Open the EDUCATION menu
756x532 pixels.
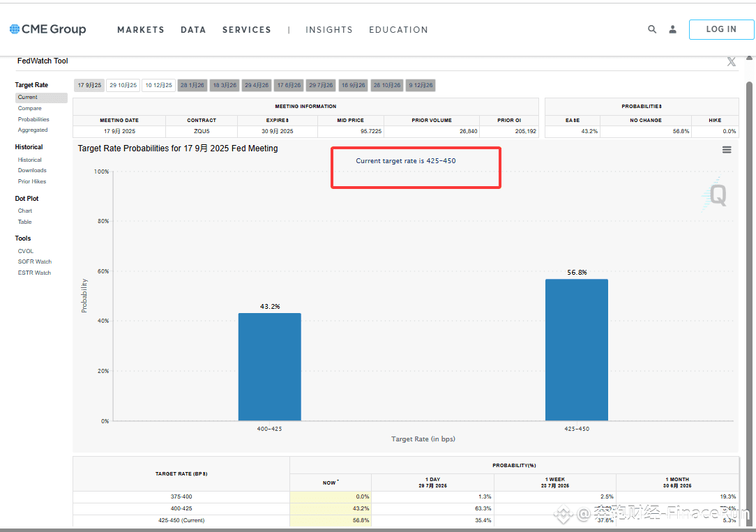coord(398,30)
